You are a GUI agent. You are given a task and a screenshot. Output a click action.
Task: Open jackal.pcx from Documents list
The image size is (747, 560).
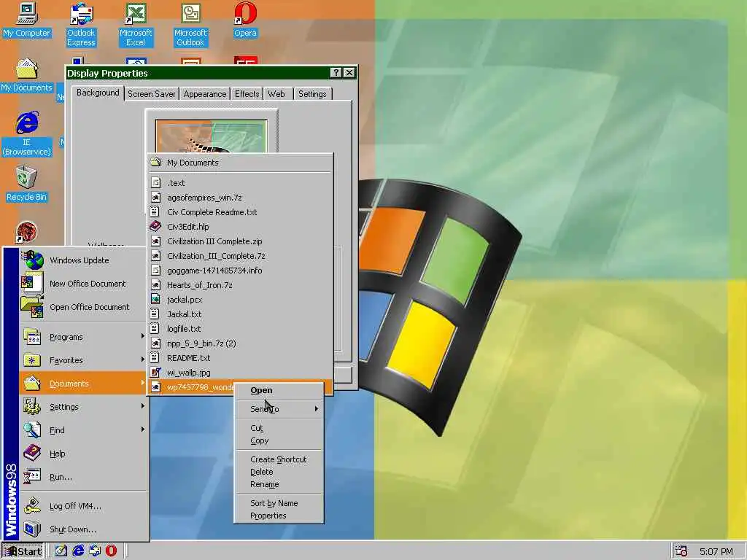point(240,300)
